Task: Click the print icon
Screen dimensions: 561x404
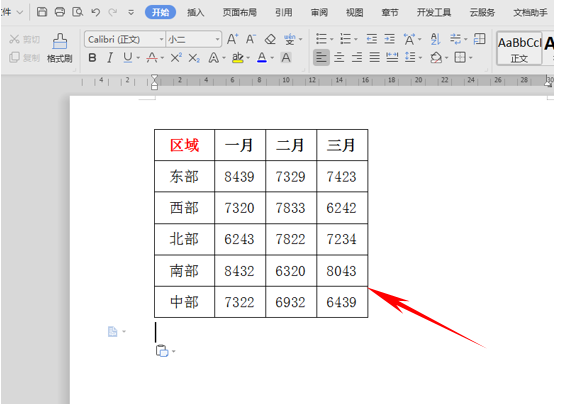Action: [60, 12]
